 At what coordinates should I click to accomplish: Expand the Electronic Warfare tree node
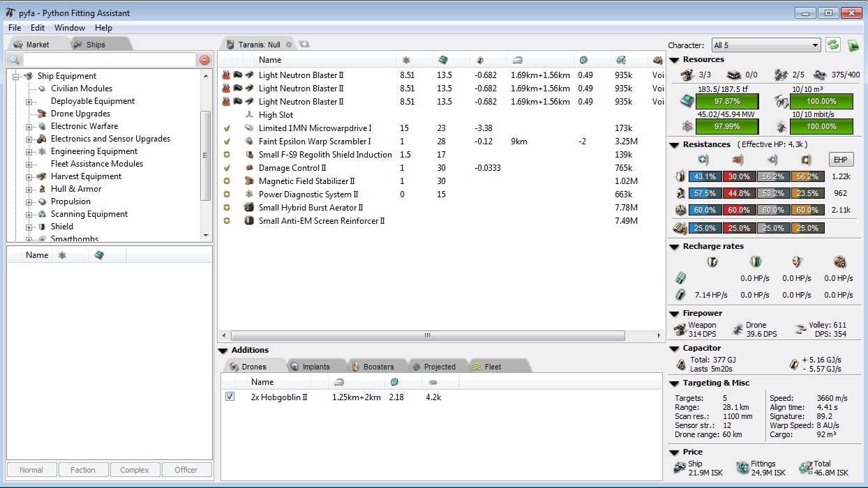point(29,127)
